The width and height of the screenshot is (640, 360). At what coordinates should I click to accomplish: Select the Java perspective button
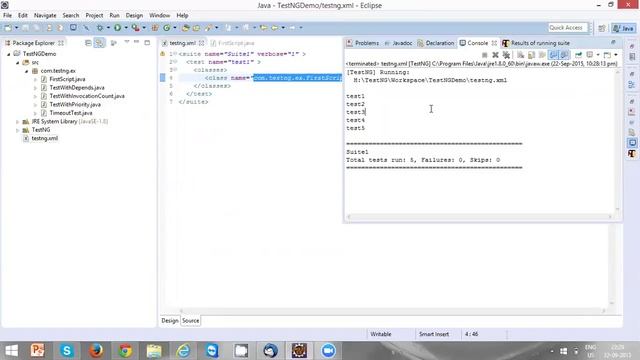[624, 28]
